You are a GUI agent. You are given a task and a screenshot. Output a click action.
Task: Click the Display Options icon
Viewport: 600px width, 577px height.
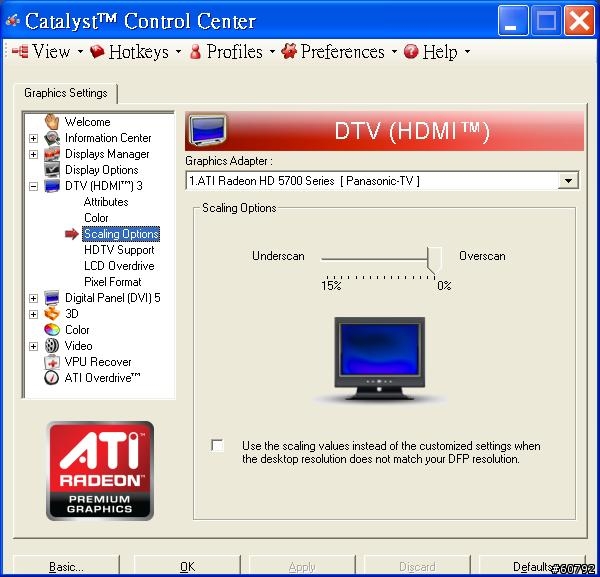coord(52,170)
